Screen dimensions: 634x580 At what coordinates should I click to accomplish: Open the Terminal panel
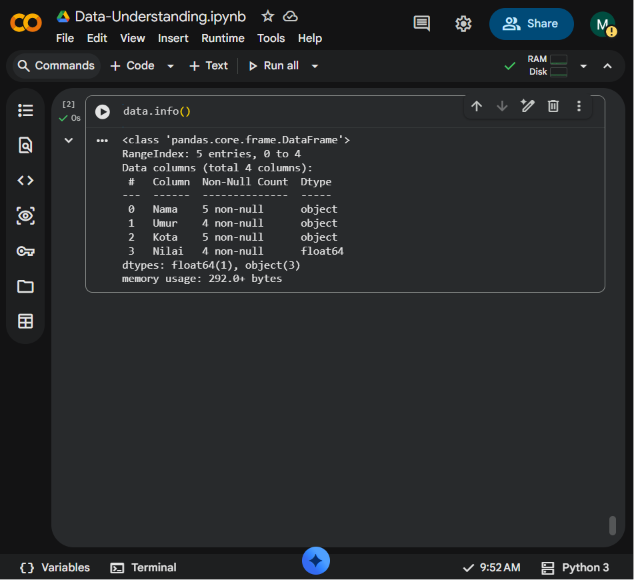(x=144, y=567)
